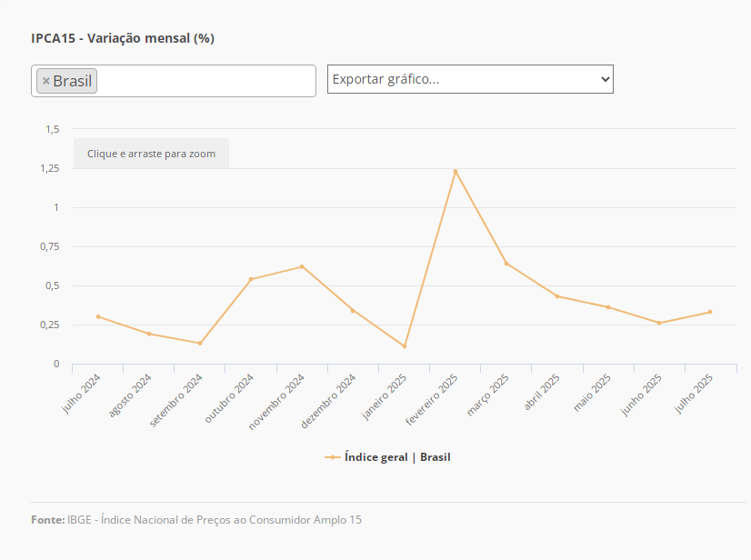Click the Brasil tag label

point(73,81)
